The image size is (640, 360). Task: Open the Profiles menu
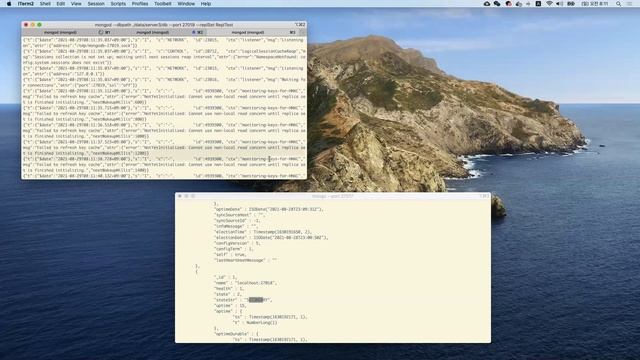click(x=140, y=4)
